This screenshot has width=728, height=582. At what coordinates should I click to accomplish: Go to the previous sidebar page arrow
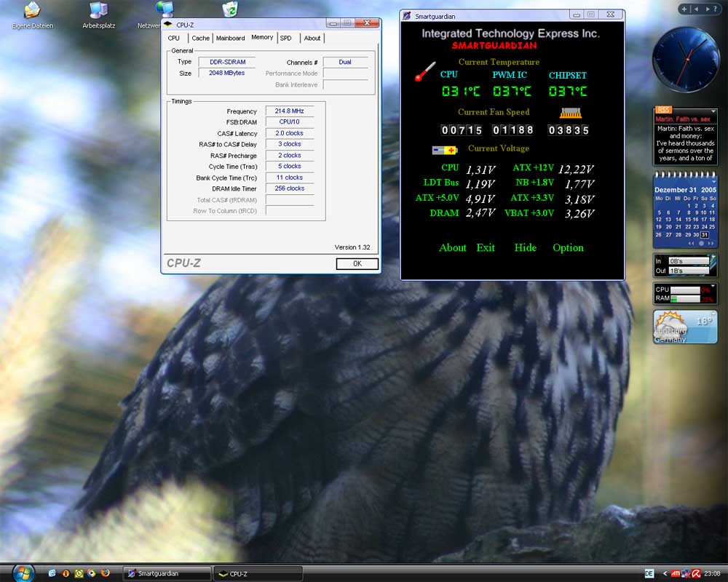tap(697, 9)
